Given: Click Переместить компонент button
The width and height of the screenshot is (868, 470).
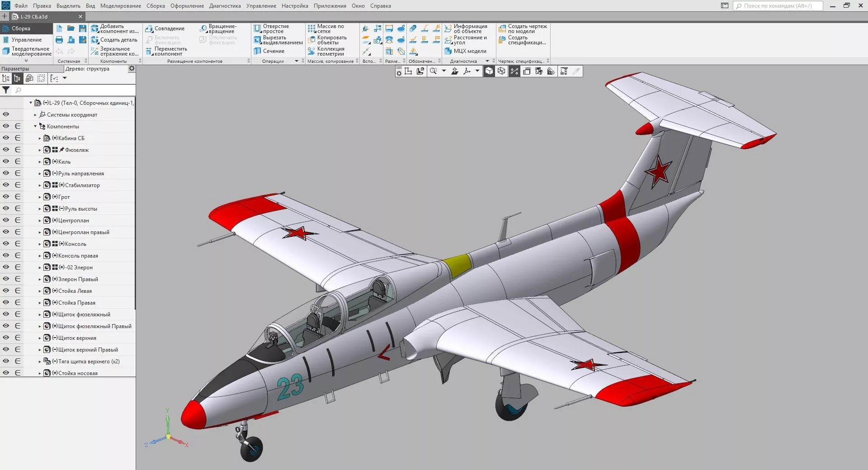Looking at the screenshot, I should (x=166, y=51).
